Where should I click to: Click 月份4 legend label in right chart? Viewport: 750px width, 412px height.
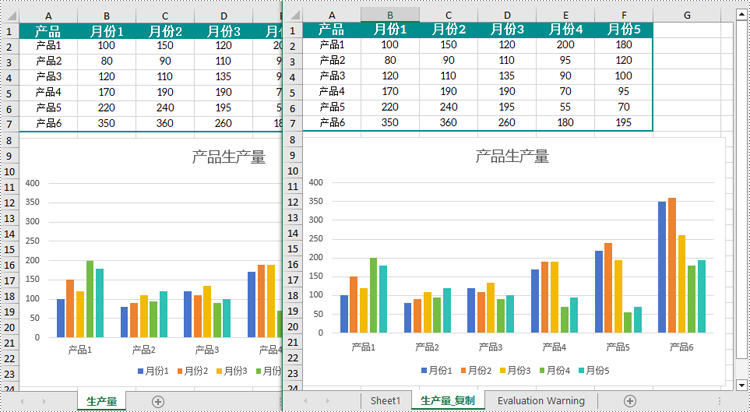[559, 370]
